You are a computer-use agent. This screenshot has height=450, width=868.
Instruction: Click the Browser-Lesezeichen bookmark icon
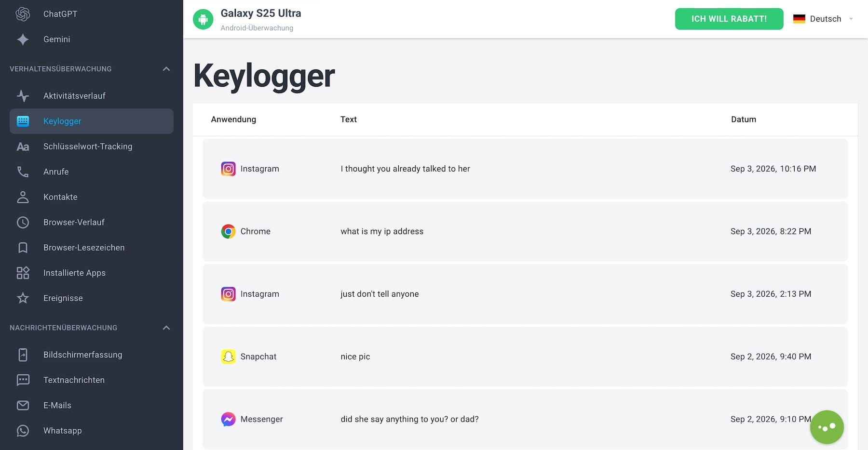pos(23,248)
